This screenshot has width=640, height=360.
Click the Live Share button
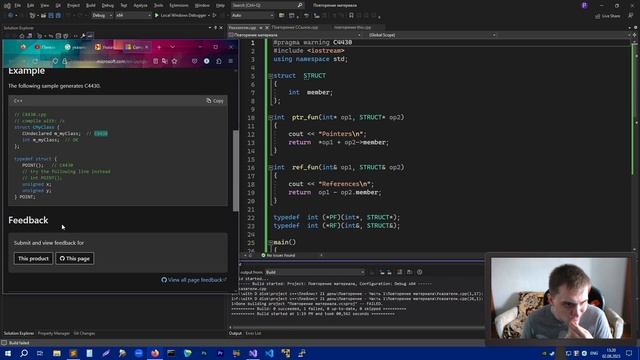point(607,16)
